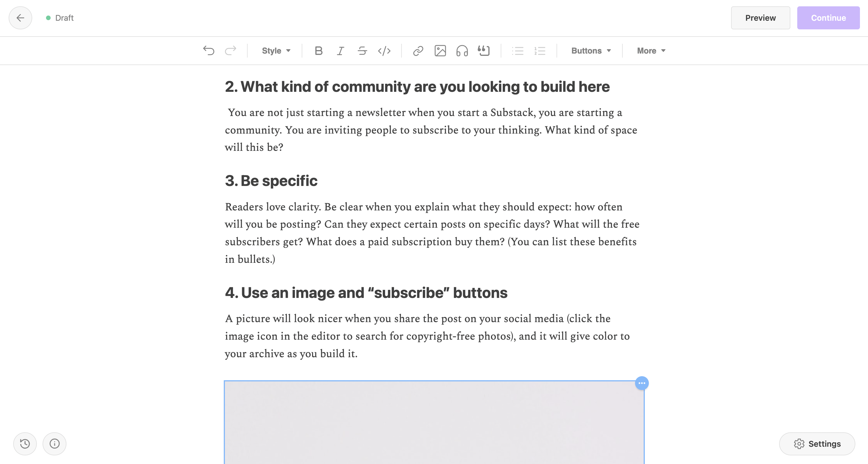Open image options three-dot button
The image size is (868, 464).
click(642, 383)
